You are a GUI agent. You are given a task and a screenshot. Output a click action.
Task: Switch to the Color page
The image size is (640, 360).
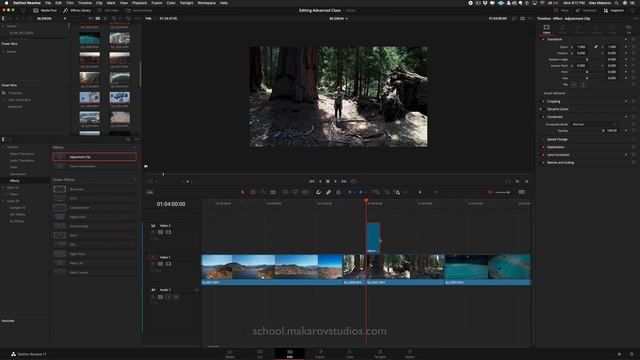click(350, 353)
